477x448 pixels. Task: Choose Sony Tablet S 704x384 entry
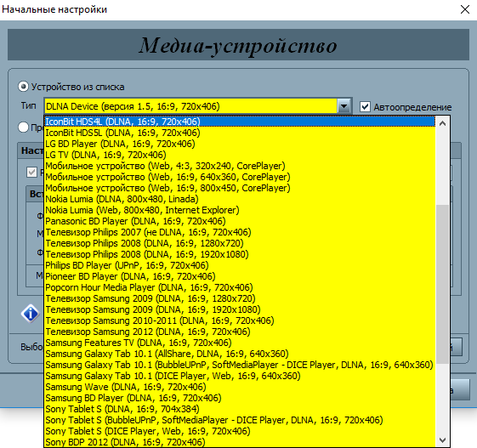[240, 409]
